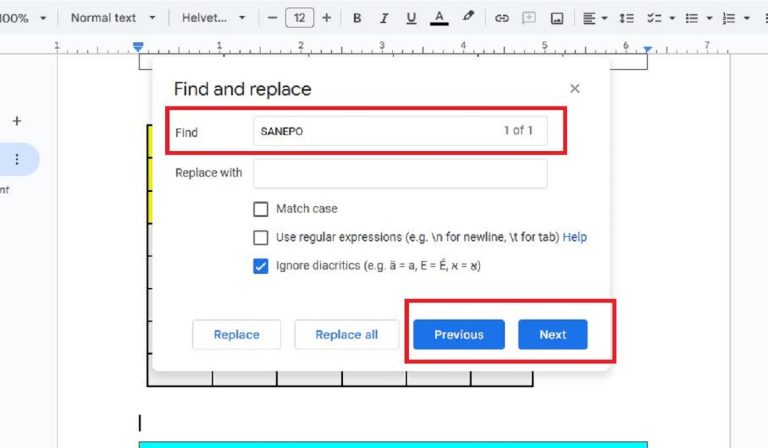Image resolution: width=768 pixels, height=448 pixels.
Task: Open the three-dot menu in left sidebar
Action: pos(17,160)
